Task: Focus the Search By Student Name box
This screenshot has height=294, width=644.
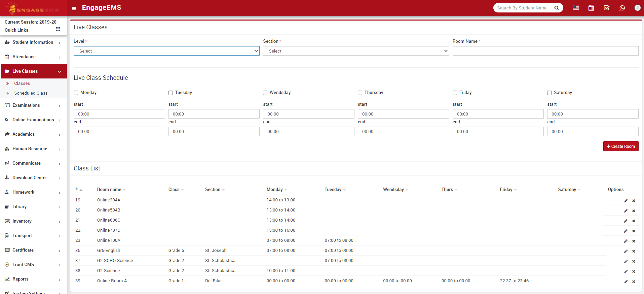Action: [522, 8]
